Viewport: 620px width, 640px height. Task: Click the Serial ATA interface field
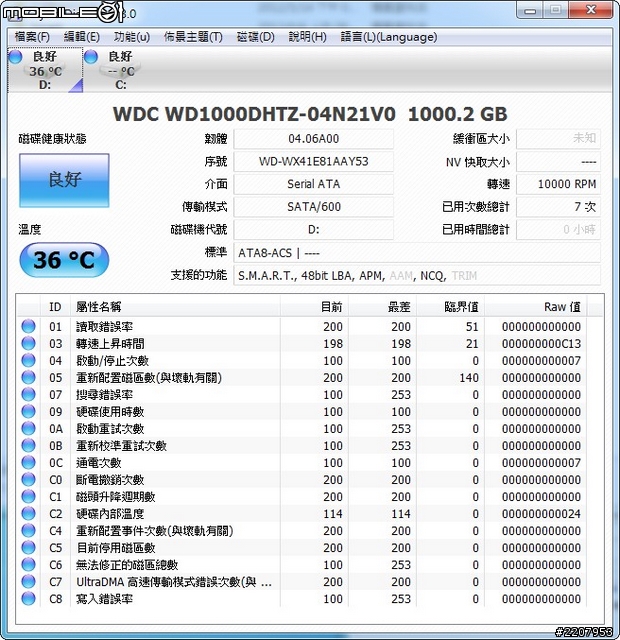click(x=313, y=184)
